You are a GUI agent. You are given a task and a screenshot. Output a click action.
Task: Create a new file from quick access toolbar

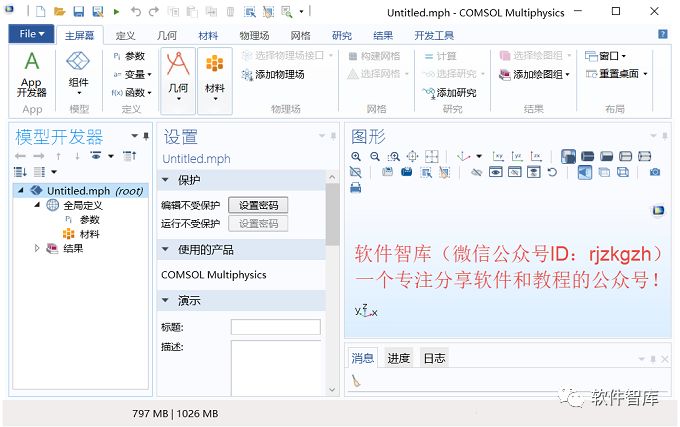40,11
